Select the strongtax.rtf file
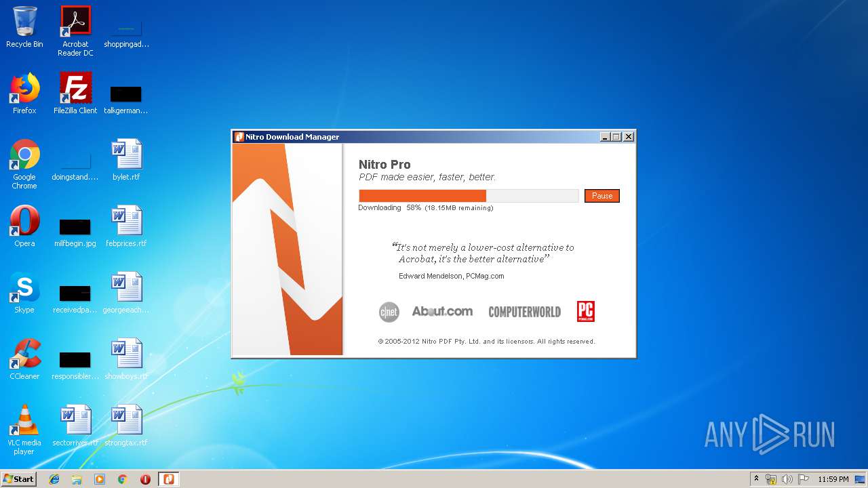This screenshot has width=868, height=488. tap(126, 426)
